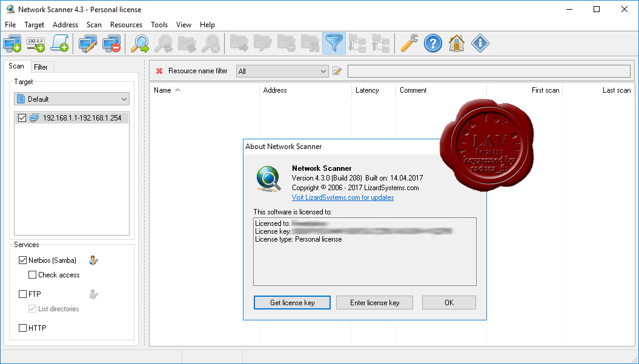The width and height of the screenshot is (639, 364).
Task: Open the File menu
Action: [x=10, y=25]
